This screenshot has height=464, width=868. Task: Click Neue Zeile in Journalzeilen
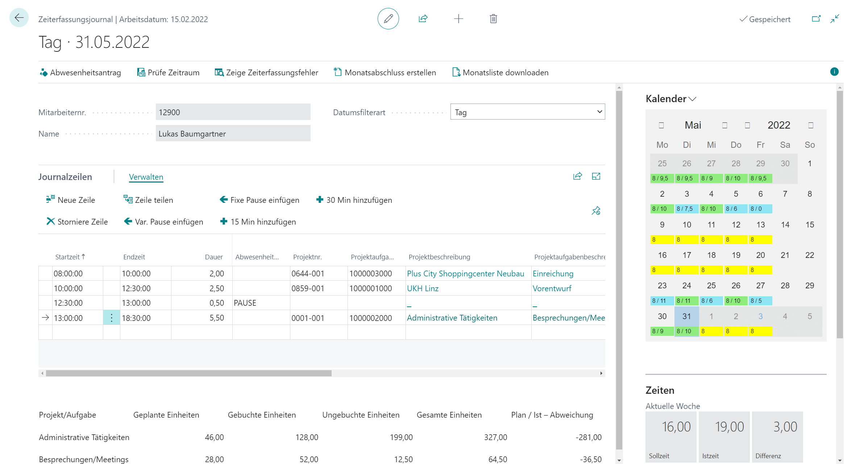[x=71, y=200]
